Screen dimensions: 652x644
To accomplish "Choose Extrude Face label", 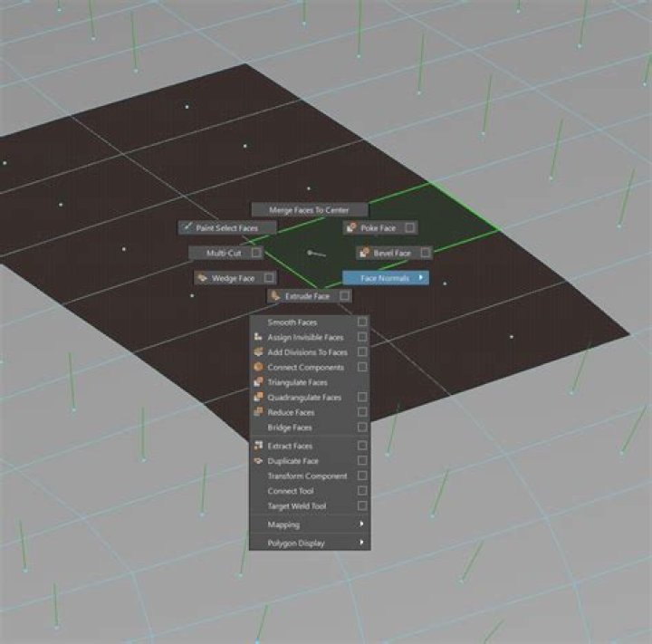I will click(x=307, y=296).
